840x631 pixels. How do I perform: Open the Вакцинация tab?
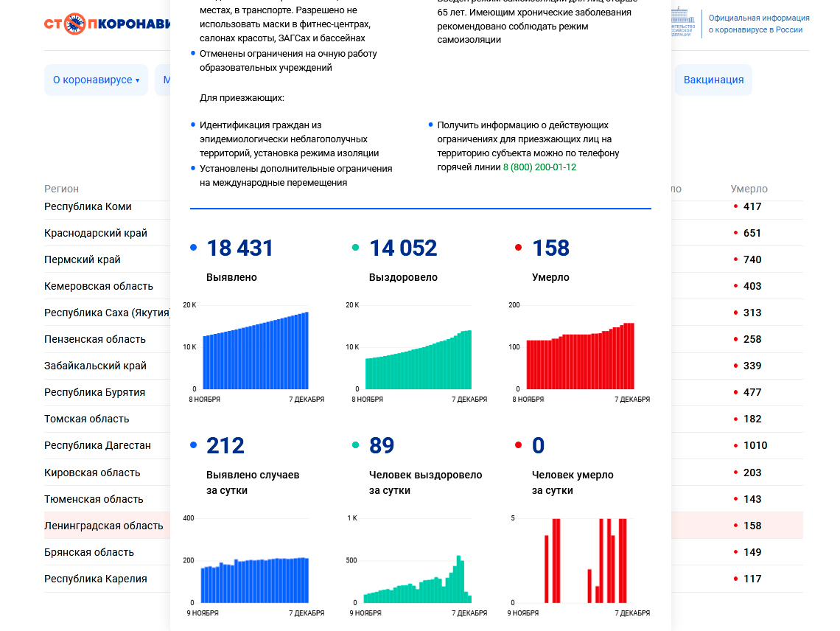(x=713, y=80)
